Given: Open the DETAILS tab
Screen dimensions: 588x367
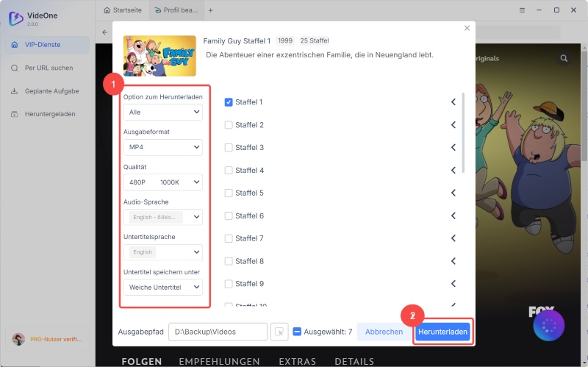Looking at the screenshot, I should point(354,361).
